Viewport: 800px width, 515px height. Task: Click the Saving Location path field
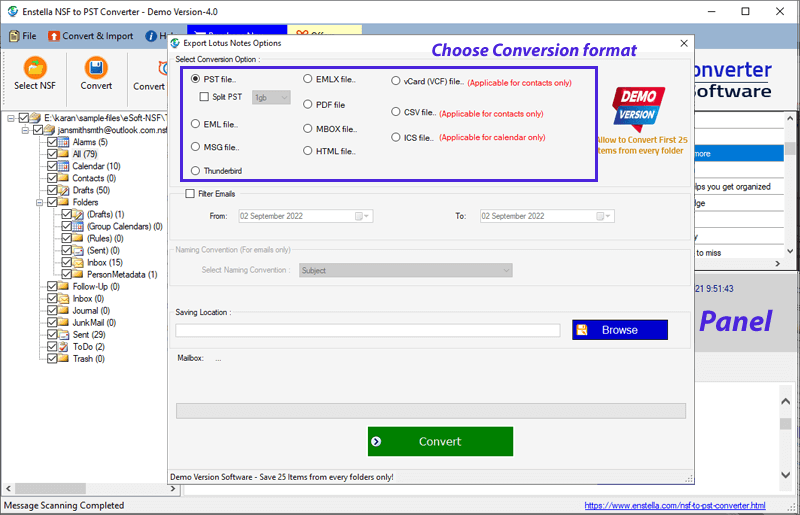pos(368,330)
